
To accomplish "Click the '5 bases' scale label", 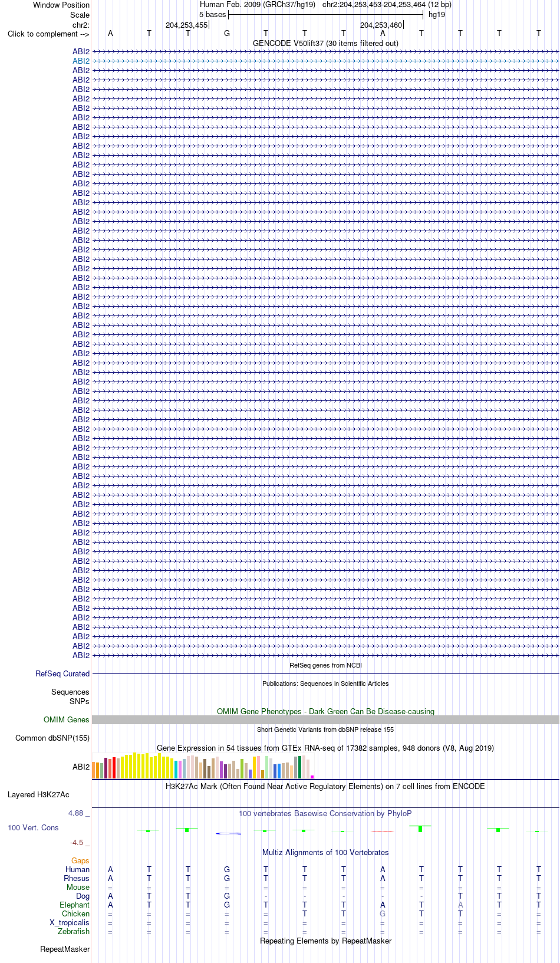I will coord(212,15).
